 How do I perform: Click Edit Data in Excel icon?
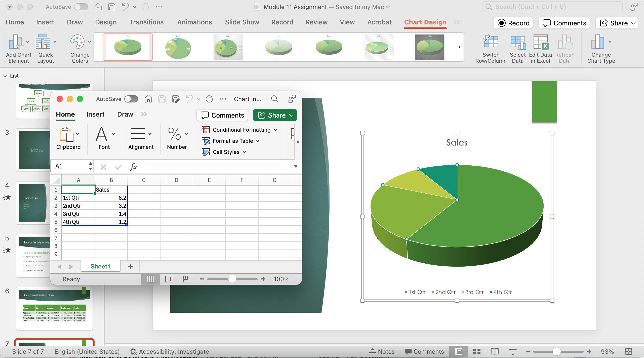coord(540,42)
